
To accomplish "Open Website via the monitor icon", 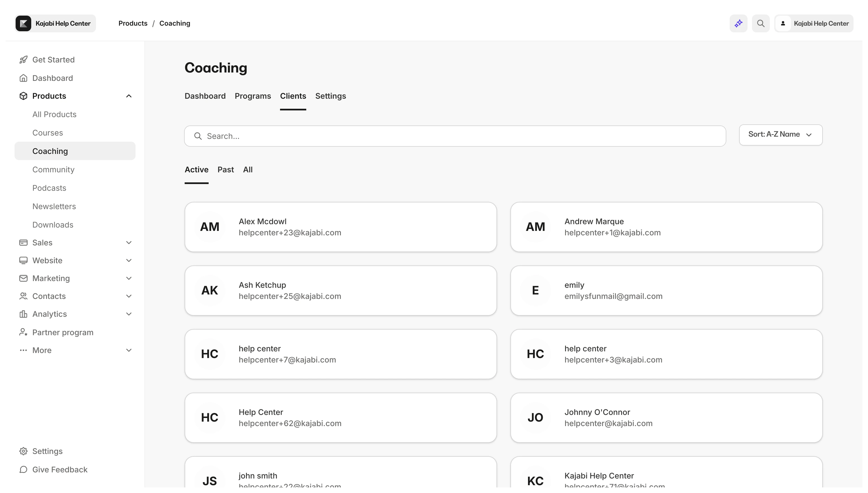I will 23,260.
